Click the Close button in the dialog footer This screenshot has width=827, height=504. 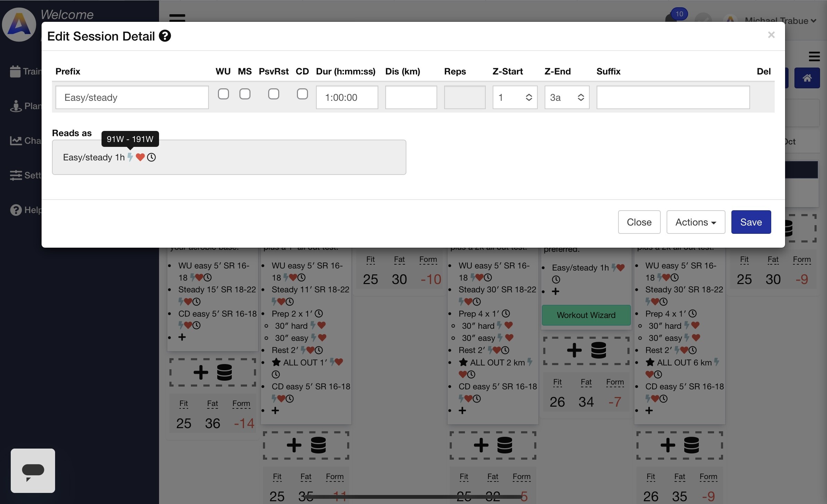[639, 222]
